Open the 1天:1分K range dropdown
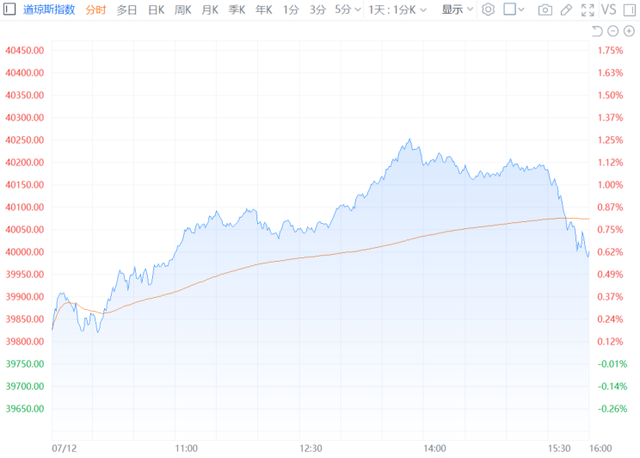This screenshot has height=458, width=640. [x=398, y=10]
